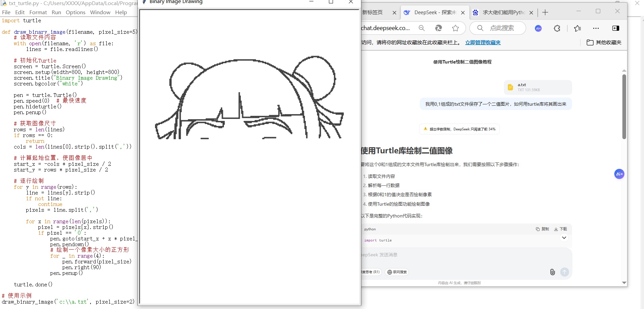Screen dimensions: 644x309
Task: Click the 'import turtle' line in IDLE
Action: pos(21,21)
